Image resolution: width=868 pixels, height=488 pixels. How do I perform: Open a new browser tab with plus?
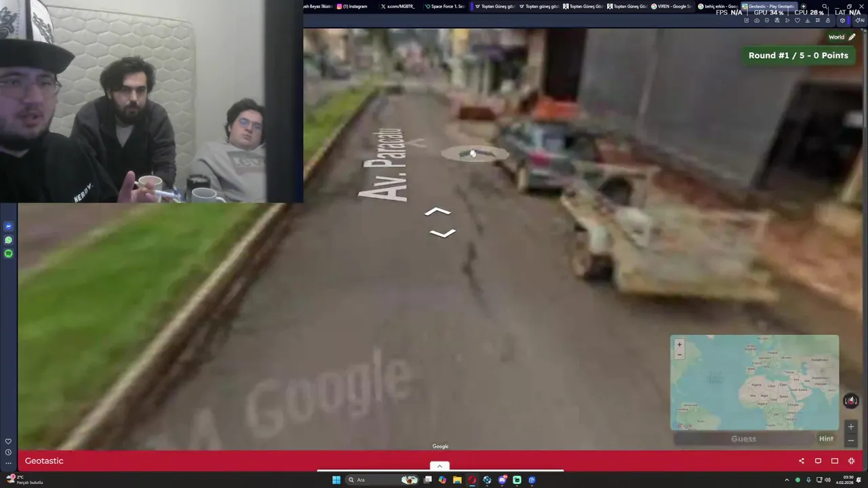[x=804, y=6]
